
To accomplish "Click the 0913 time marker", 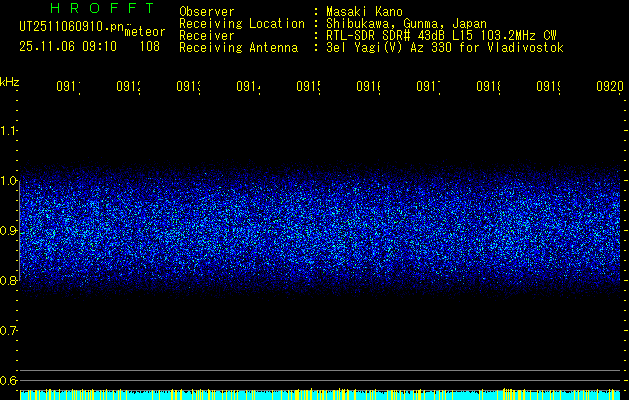I will [x=188, y=86].
